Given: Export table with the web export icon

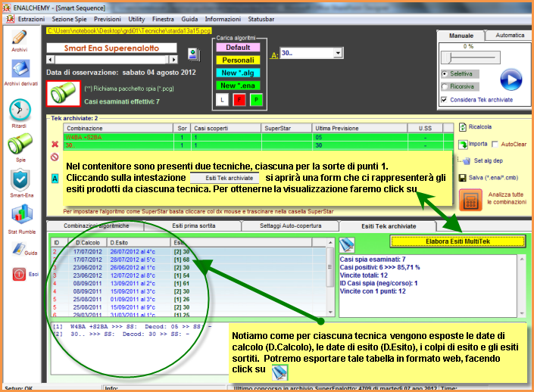Looking at the screenshot, I should (347, 244).
